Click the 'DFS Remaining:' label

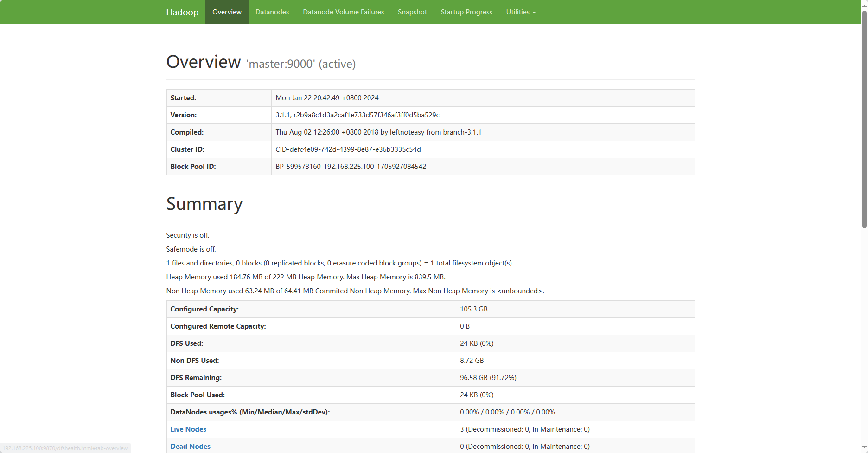196,378
